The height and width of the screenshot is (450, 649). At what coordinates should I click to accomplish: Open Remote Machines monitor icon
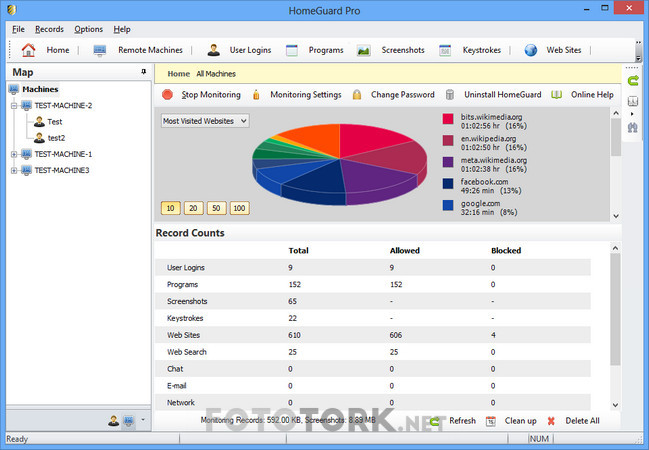point(99,51)
